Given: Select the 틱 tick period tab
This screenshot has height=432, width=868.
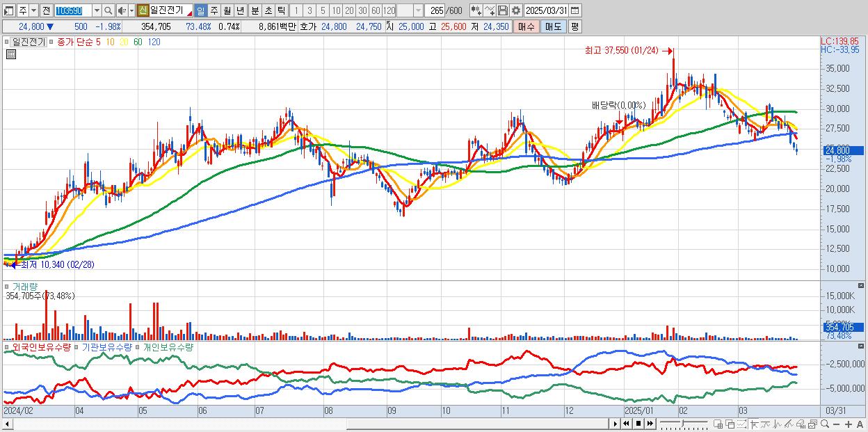Looking at the screenshot, I should 281,10.
